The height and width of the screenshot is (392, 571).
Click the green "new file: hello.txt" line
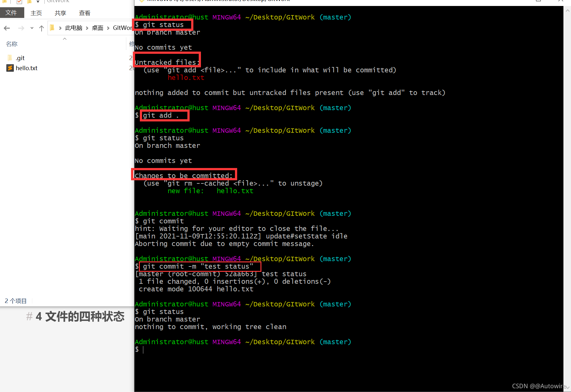point(210,191)
